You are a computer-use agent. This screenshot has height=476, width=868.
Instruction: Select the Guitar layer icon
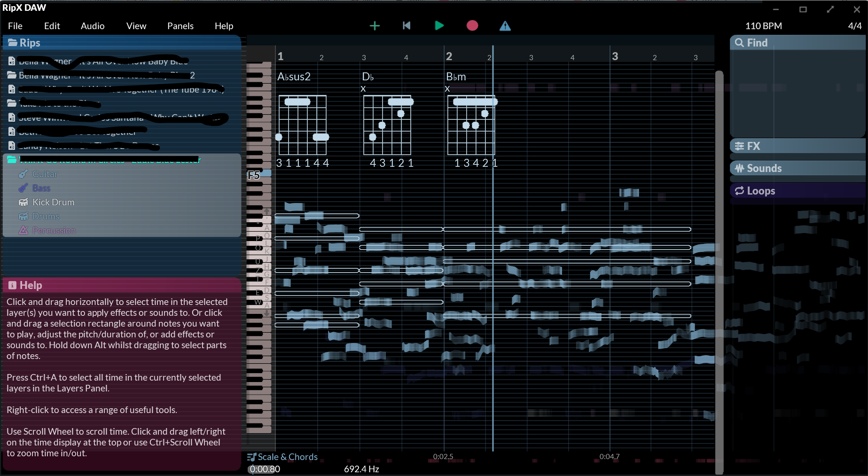coord(23,174)
